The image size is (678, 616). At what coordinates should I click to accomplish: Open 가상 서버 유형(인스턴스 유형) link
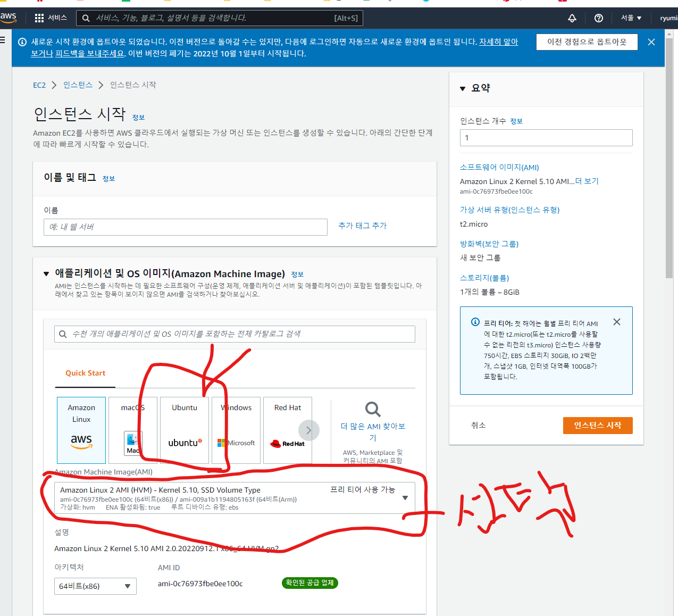coord(509,210)
